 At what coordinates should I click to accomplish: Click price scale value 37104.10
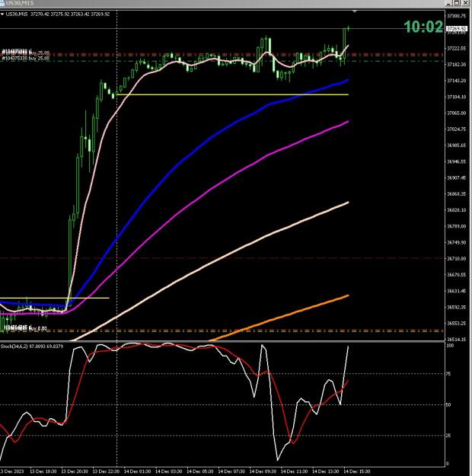(x=457, y=97)
